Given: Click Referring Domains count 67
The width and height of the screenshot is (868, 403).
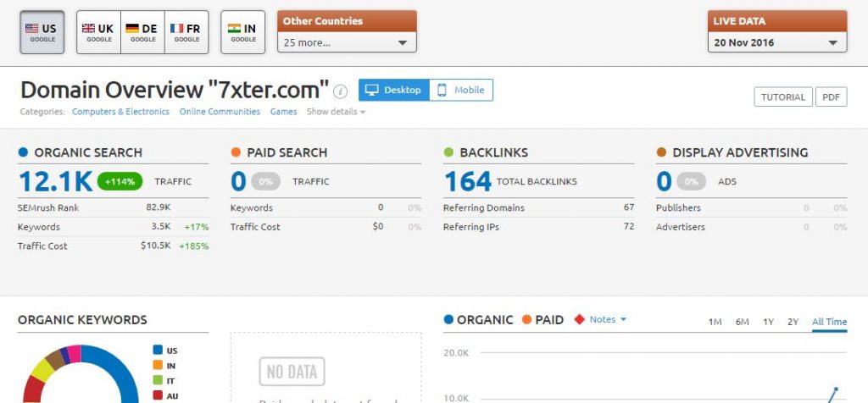Looking at the screenshot, I should click(x=629, y=208).
